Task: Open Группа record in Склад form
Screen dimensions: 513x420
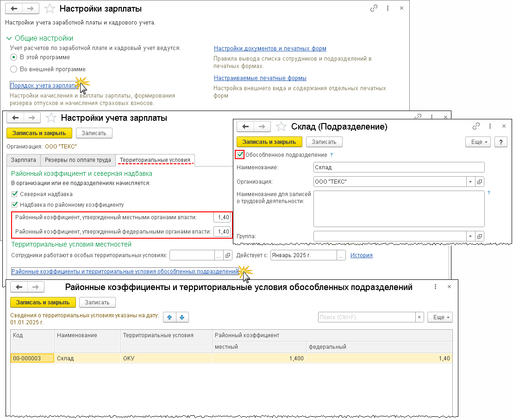Action: pyautogui.click(x=480, y=236)
